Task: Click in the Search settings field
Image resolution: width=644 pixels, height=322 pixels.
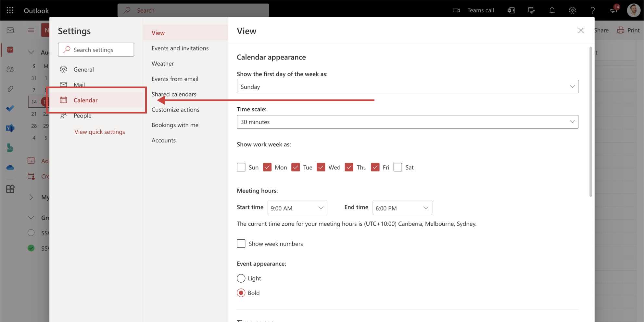Action: (96, 50)
